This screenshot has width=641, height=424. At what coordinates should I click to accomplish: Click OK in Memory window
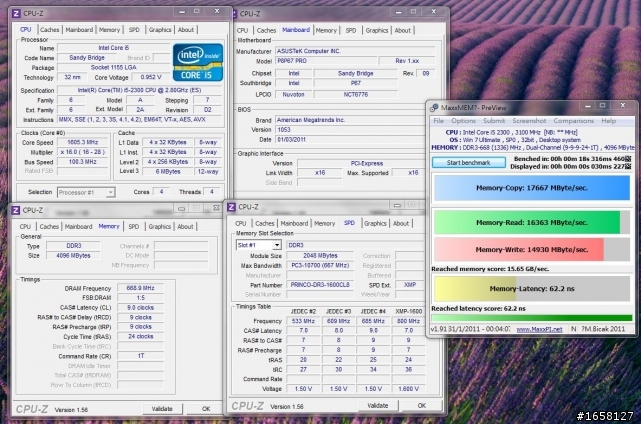point(206,408)
